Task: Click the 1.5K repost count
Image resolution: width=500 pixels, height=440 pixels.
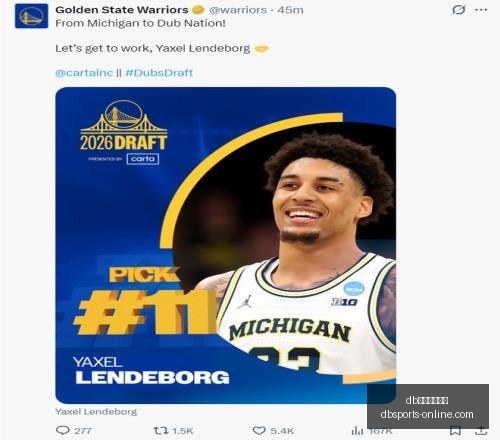Action: point(183,431)
